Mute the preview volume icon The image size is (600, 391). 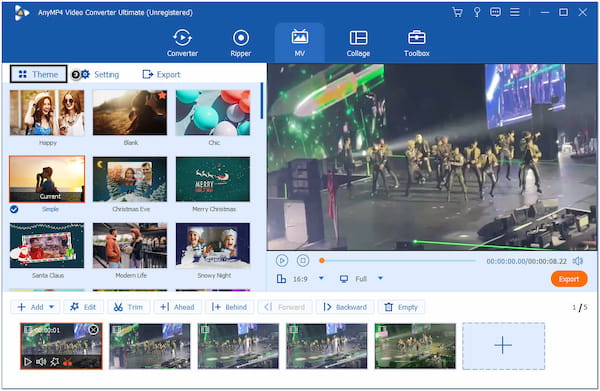pos(578,261)
